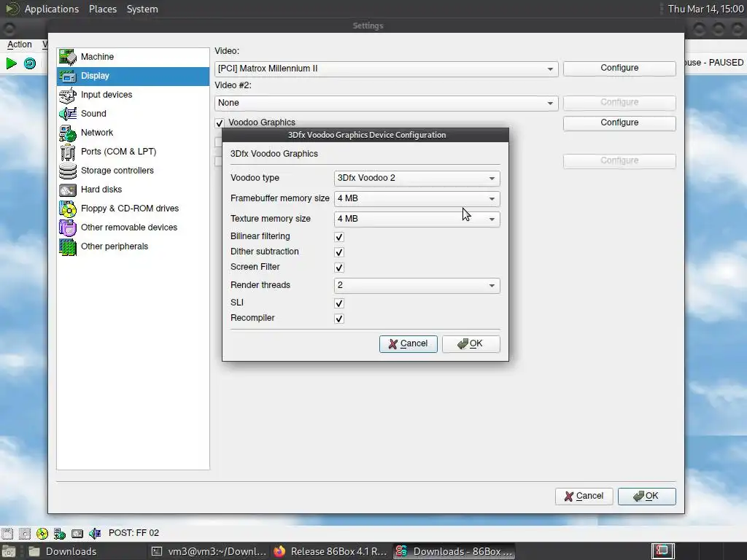Click show desktop icon in bottom panel
747x560 pixels.
(9, 551)
